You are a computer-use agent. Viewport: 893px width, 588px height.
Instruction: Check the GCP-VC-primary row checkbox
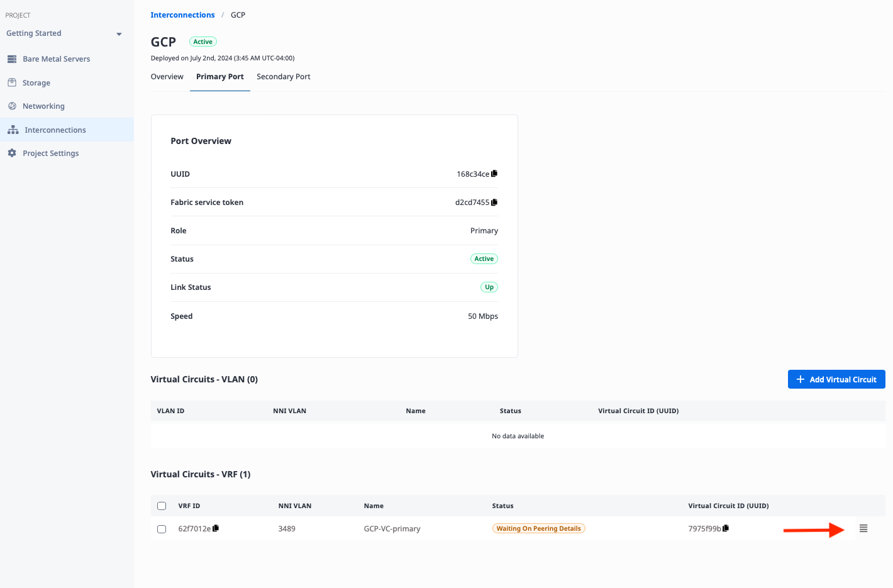pyautogui.click(x=162, y=529)
